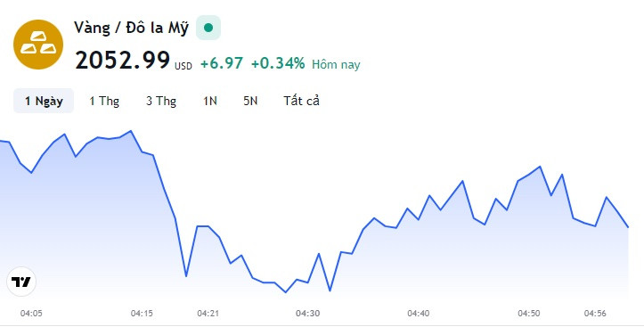Click the +0.34% percent change
The width and height of the screenshot is (644, 327).
click(278, 63)
